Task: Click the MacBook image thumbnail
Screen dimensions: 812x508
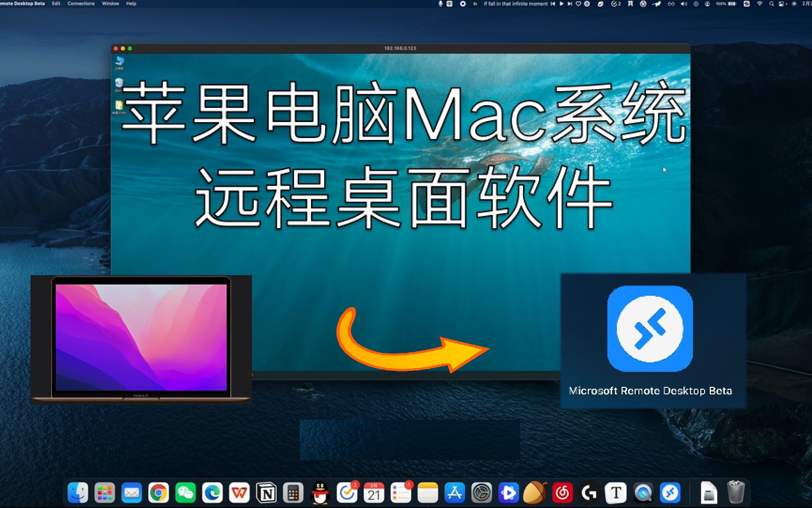Action: (141, 339)
